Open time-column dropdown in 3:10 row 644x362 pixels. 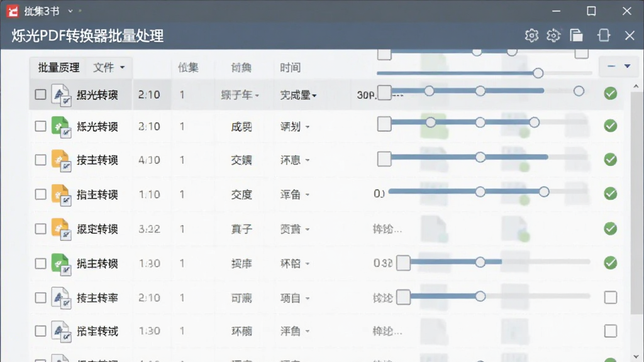tap(294, 127)
